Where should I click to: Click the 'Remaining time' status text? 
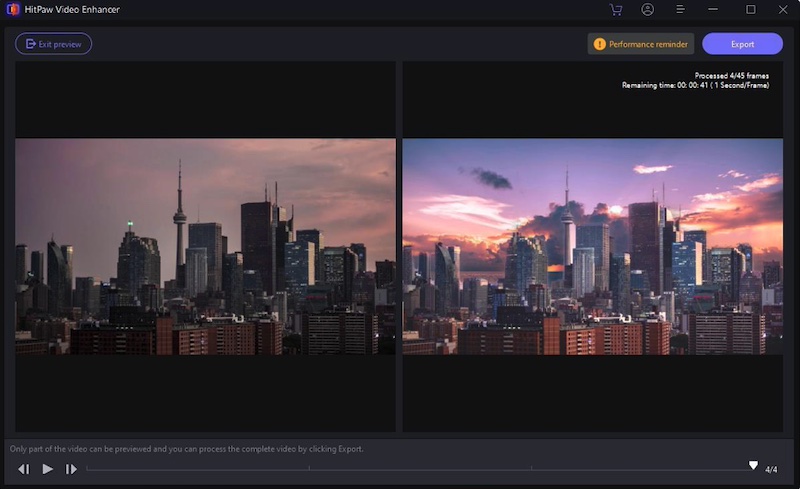coord(695,85)
